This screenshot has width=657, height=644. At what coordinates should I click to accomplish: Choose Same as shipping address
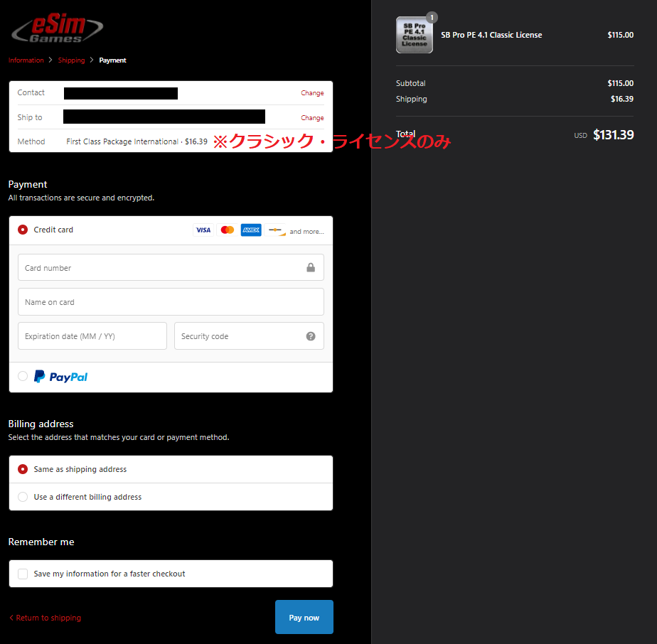23,469
